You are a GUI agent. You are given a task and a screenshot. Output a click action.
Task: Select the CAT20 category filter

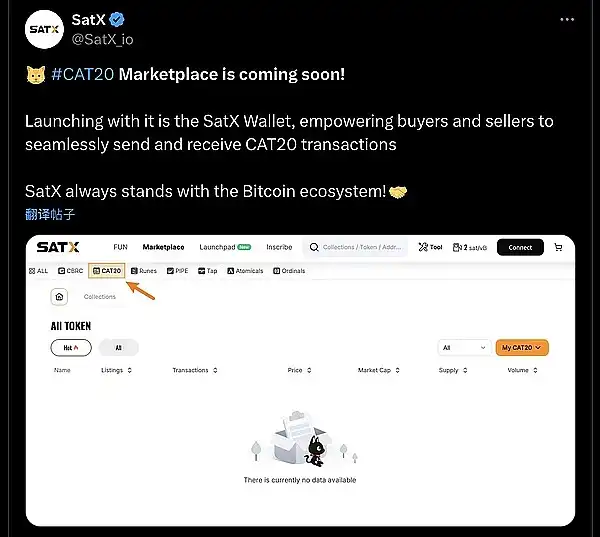pyautogui.click(x=107, y=271)
